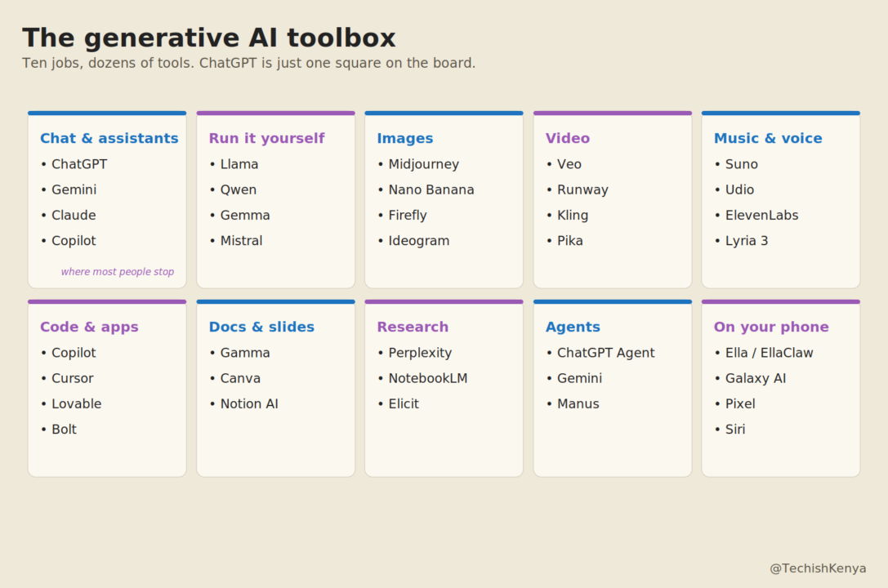The height and width of the screenshot is (588, 888).
Task: Select the "Agents" card heading
Action: point(573,327)
